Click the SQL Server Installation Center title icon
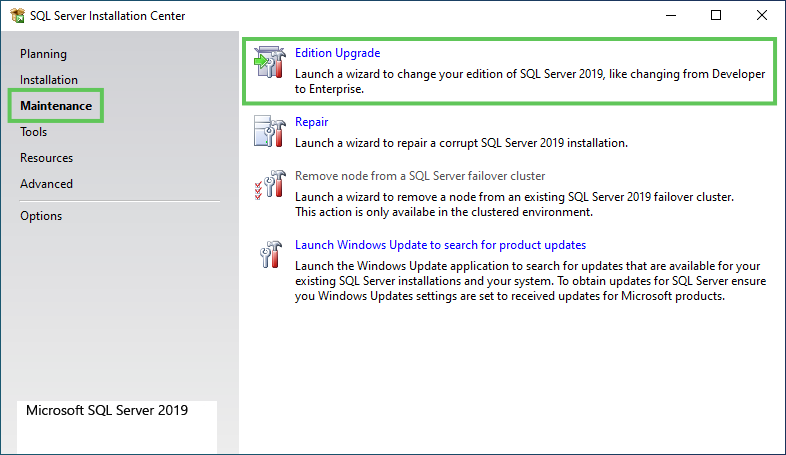Image resolution: width=786 pixels, height=455 pixels. [x=18, y=16]
